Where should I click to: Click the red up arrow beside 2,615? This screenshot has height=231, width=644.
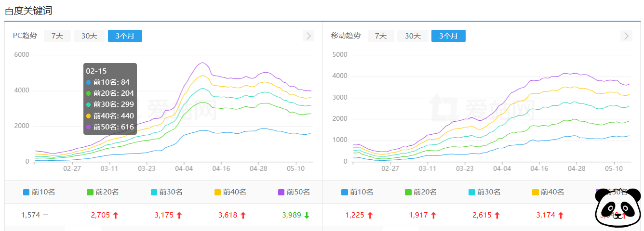497,215
